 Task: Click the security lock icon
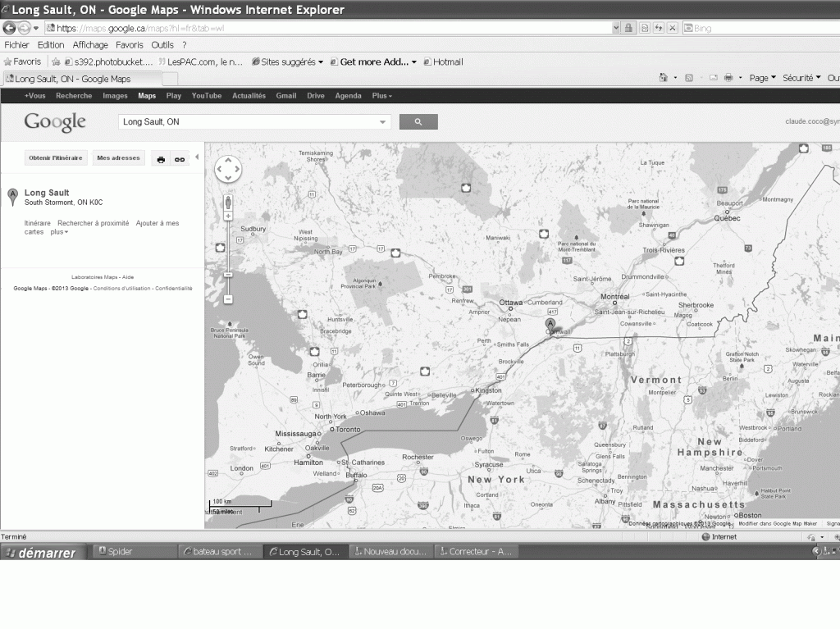(x=629, y=28)
